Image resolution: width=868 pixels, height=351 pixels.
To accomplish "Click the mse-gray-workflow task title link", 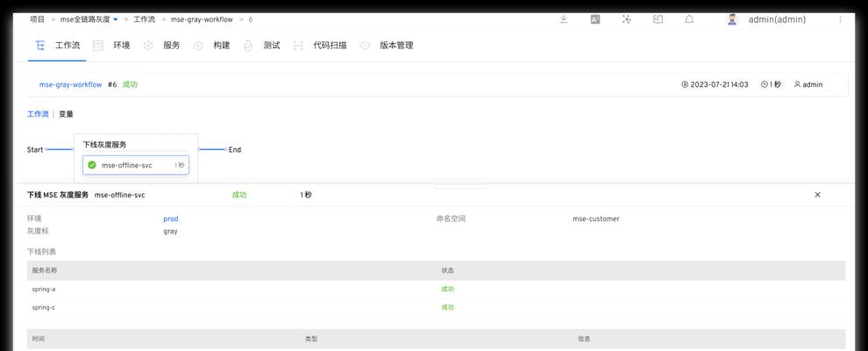I will [x=70, y=85].
